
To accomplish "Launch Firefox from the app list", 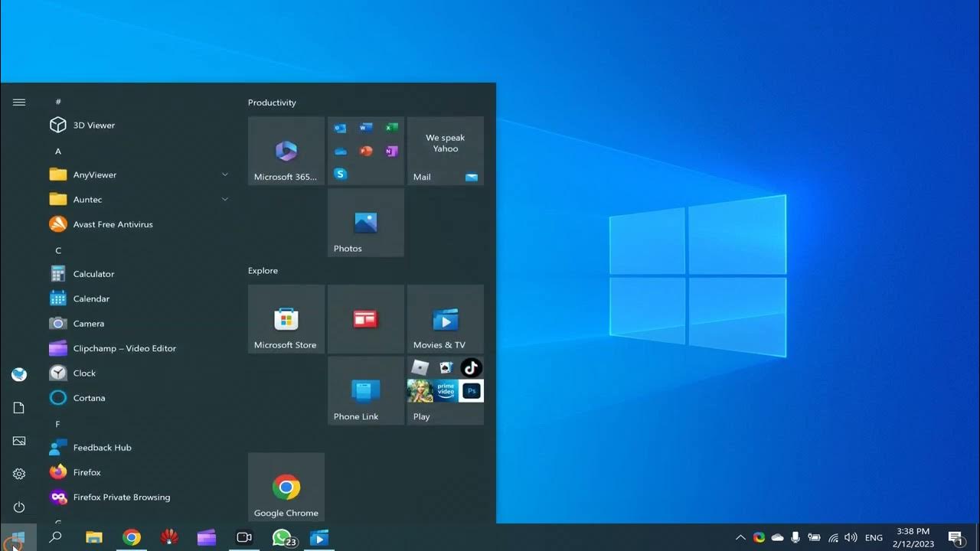I will (x=138, y=472).
